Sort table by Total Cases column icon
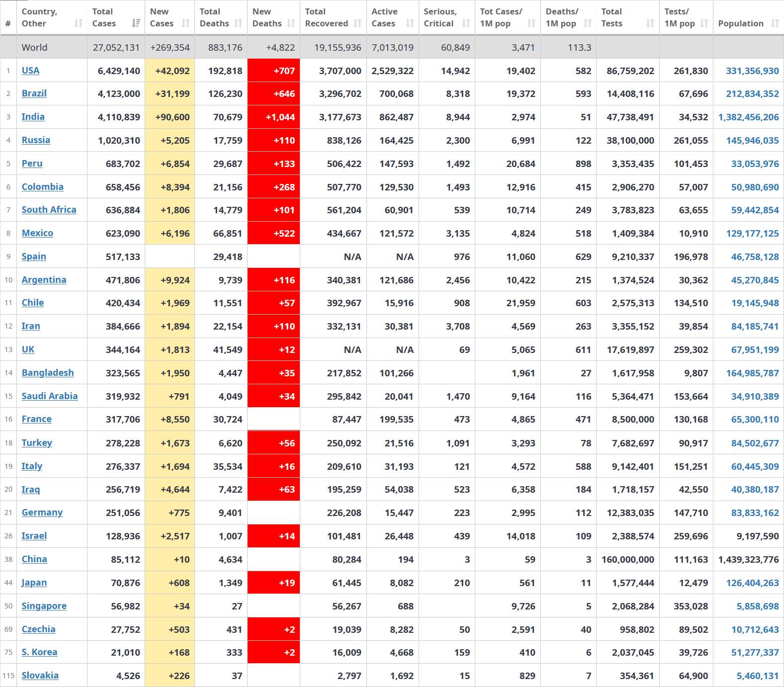The image size is (784, 687). click(136, 23)
